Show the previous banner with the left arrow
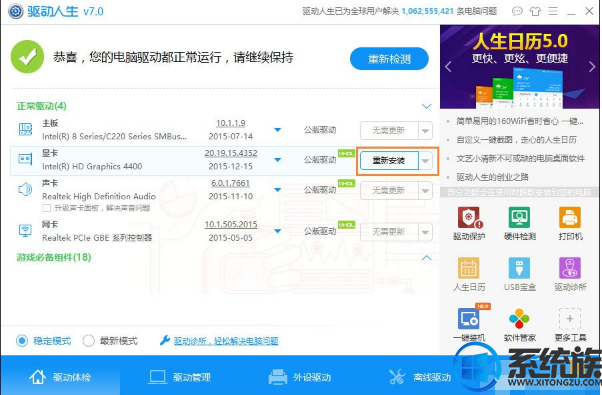The image size is (602, 395). click(448, 67)
